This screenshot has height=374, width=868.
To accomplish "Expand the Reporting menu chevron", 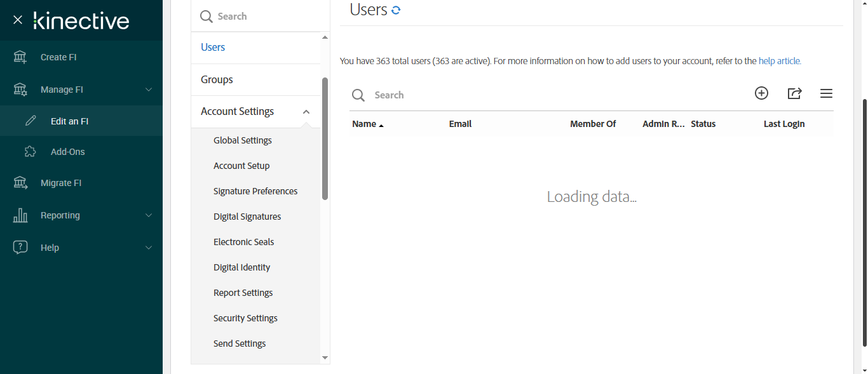I will 149,215.
